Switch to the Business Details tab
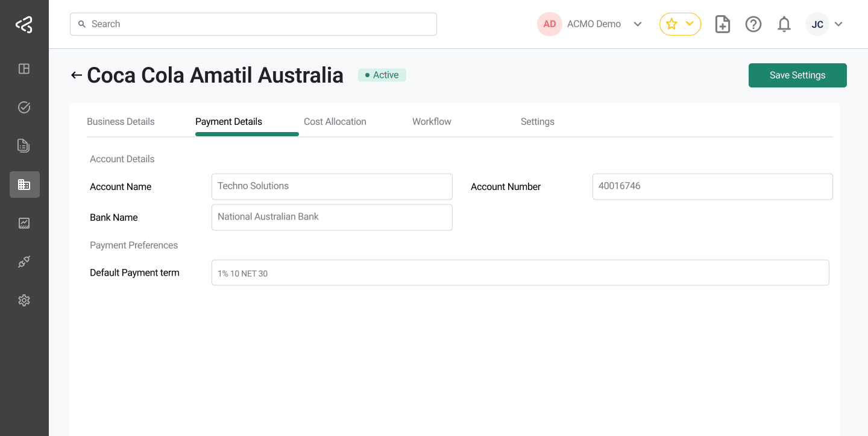This screenshot has width=868, height=436. (x=121, y=121)
